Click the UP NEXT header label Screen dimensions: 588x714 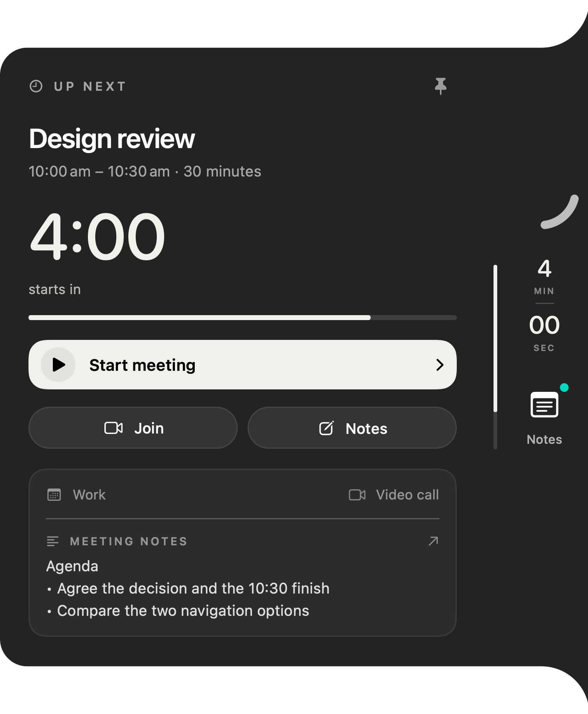tap(90, 86)
